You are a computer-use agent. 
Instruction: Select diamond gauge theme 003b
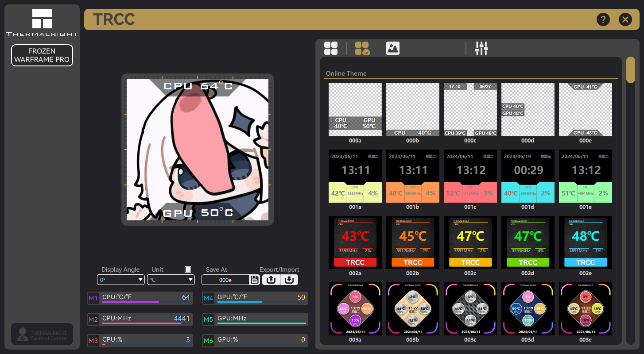413,309
